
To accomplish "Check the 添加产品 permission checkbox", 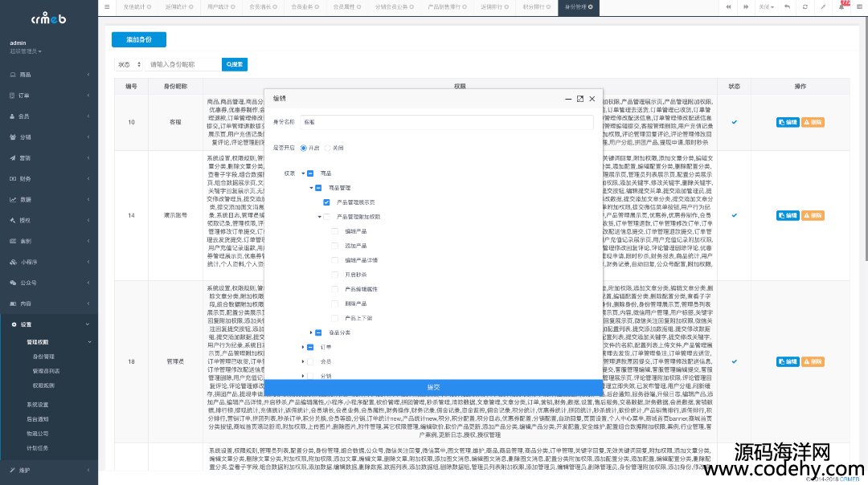I will [335, 246].
